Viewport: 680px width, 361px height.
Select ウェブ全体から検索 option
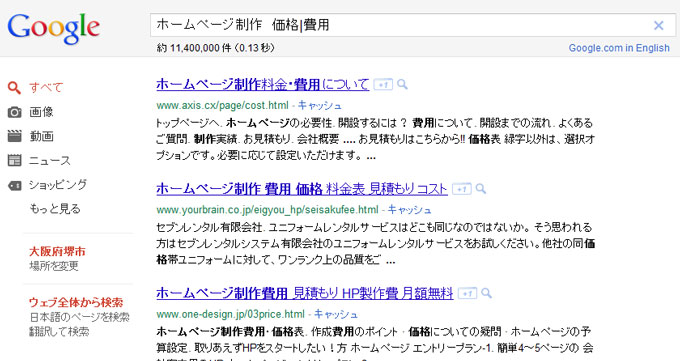pyautogui.click(x=76, y=302)
